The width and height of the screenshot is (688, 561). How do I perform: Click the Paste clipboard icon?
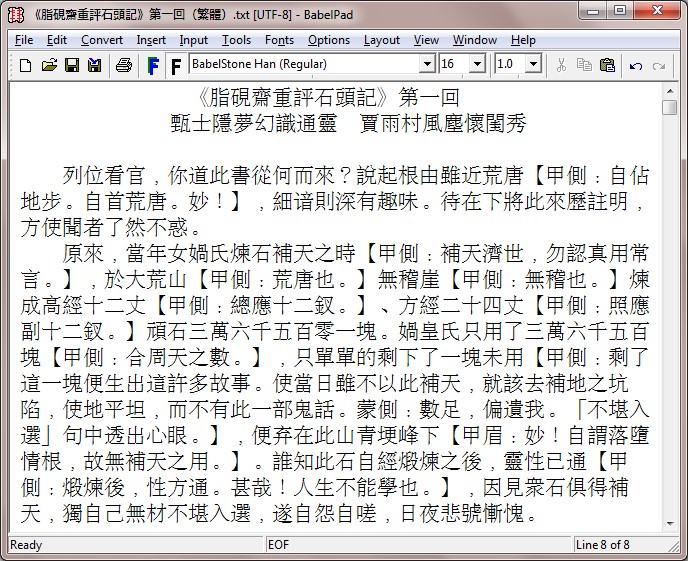(x=607, y=65)
